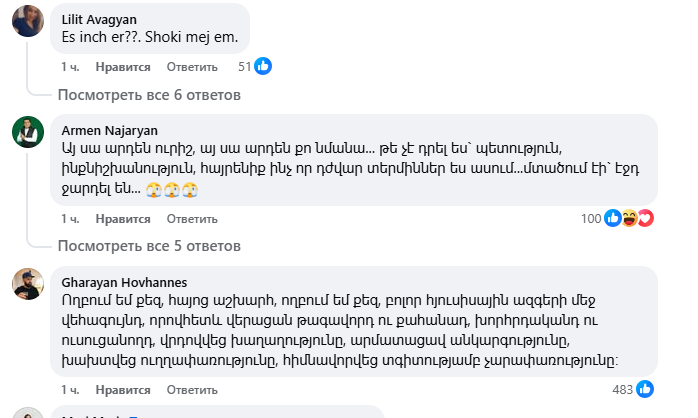
Task: Click the 1 ч. timestamp on Armen's comment
Action: (70, 219)
